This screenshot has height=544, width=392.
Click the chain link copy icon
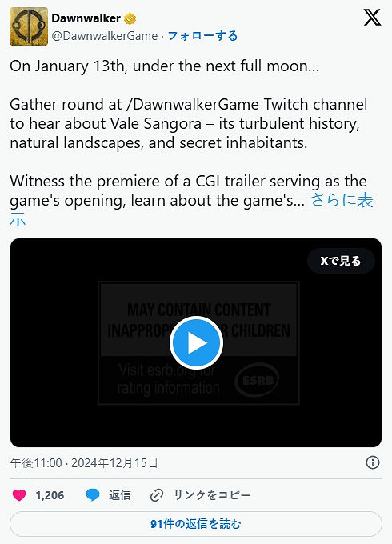(x=157, y=495)
